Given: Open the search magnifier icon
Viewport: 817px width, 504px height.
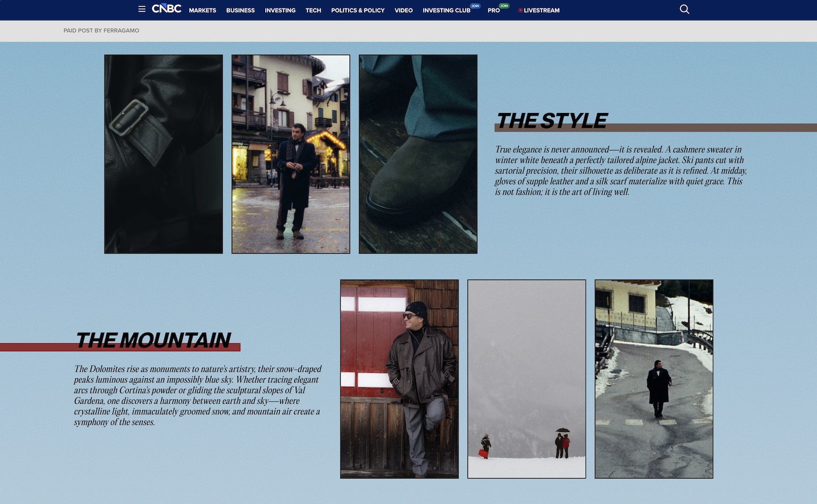Looking at the screenshot, I should [684, 10].
